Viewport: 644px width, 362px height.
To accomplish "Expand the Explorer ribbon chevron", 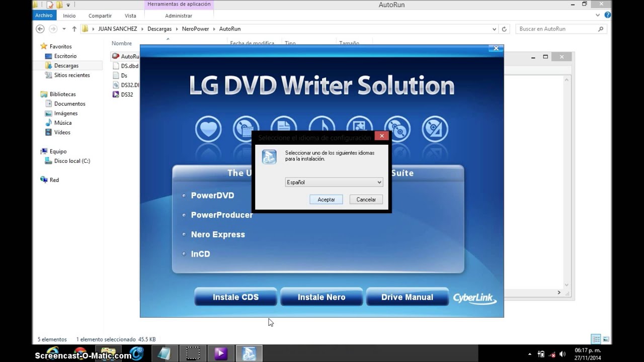I will click(x=598, y=16).
